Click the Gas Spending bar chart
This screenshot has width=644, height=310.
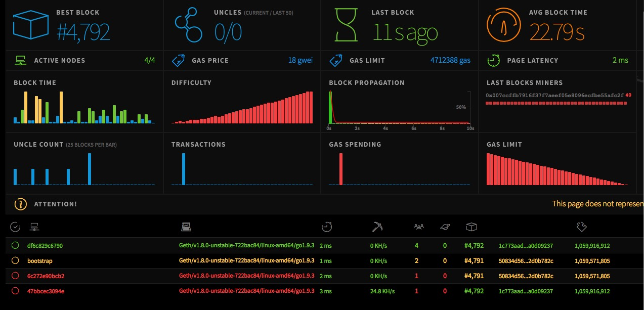coord(400,169)
